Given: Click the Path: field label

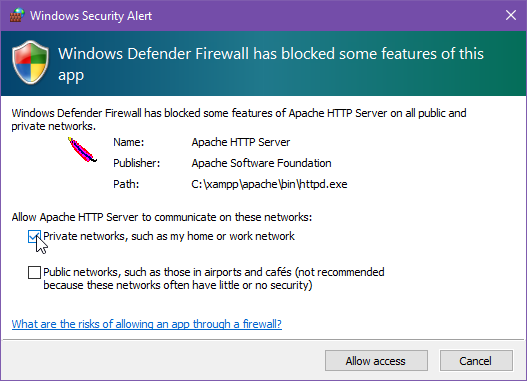Looking at the screenshot, I should pyautogui.click(x=126, y=184).
